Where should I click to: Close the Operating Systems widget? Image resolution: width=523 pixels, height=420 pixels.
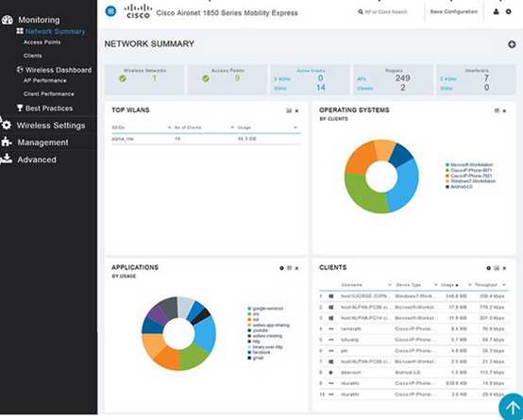pyautogui.click(x=504, y=110)
